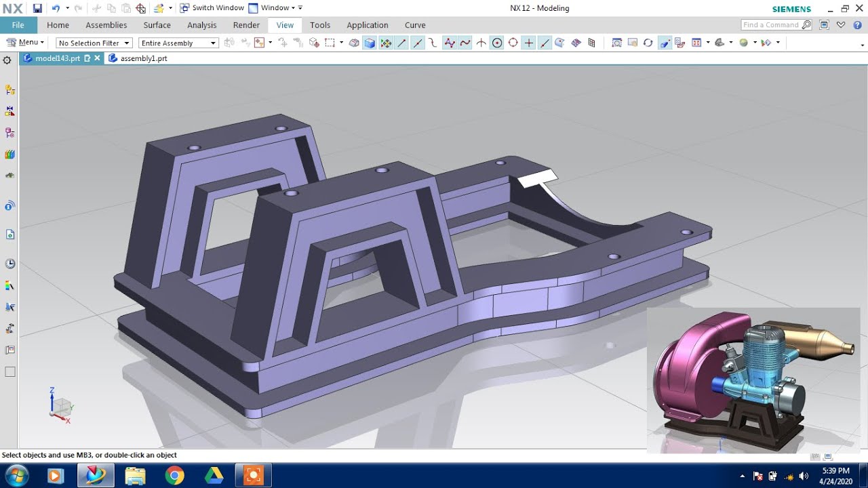Toggle the Control Point snap icon
The height and width of the screenshot is (488, 868).
(433, 43)
